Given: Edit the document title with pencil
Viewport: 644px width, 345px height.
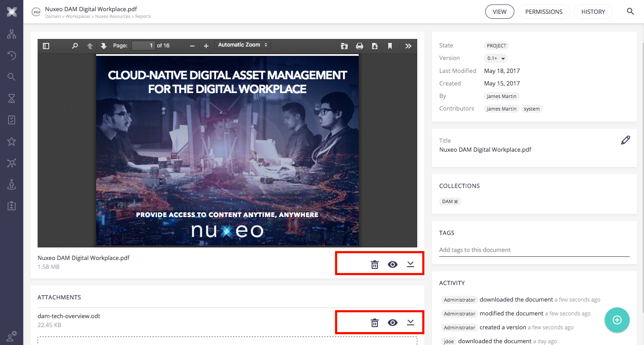Looking at the screenshot, I should pos(626,140).
